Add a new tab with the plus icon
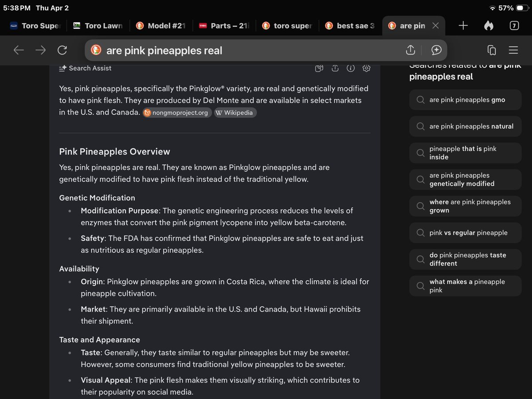This screenshot has height=399, width=532. pos(463,26)
